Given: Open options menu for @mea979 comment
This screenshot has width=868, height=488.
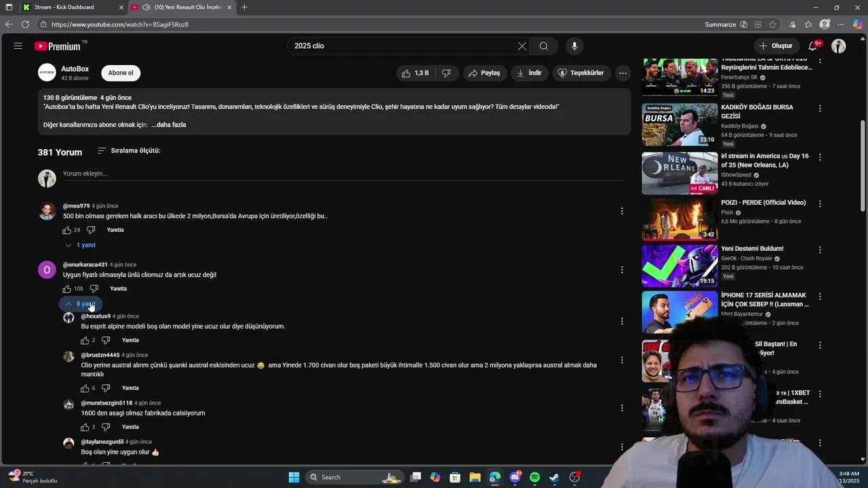Looking at the screenshot, I should [622, 211].
